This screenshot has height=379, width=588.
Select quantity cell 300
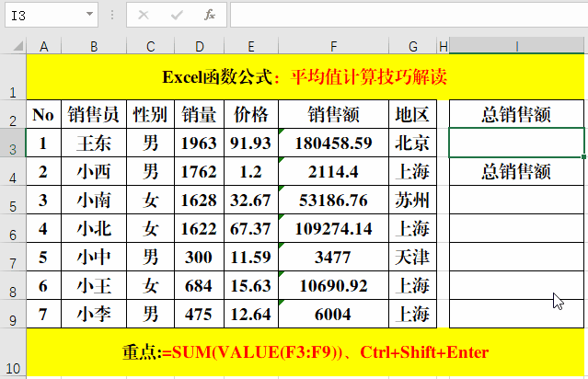(x=199, y=257)
